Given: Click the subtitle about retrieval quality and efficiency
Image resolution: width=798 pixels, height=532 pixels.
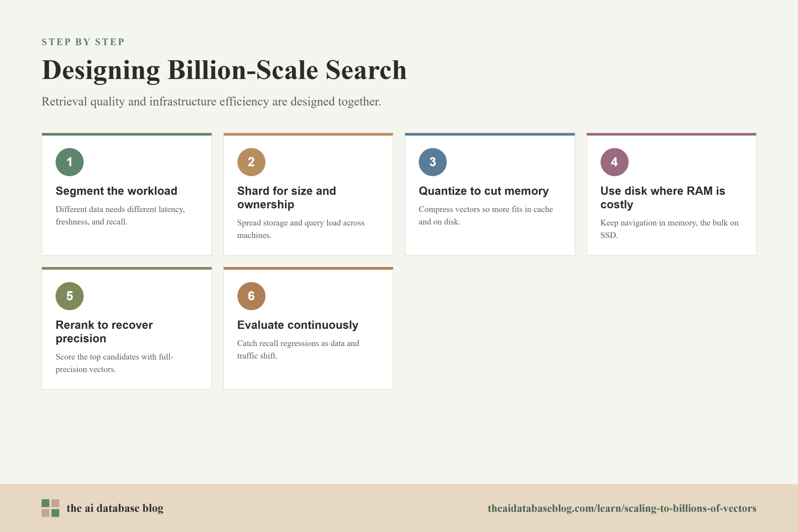Looking at the screenshot, I should pyautogui.click(x=211, y=102).
